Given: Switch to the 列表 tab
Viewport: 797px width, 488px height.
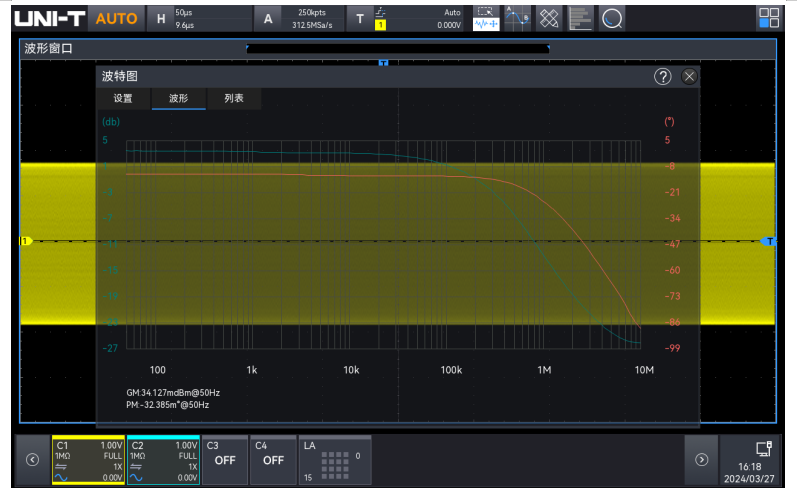Looking at the screenshot, I should [234, 99].
